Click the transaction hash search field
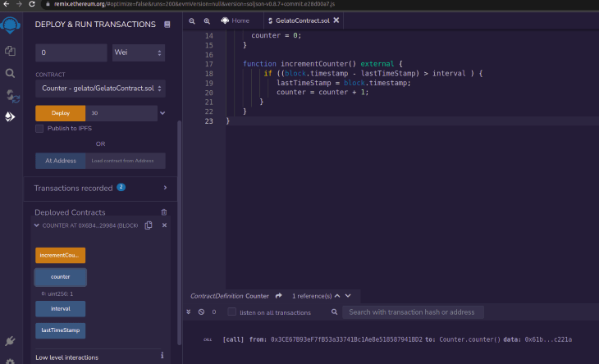Viewport: 599px width, 364px height. (413, 312)
